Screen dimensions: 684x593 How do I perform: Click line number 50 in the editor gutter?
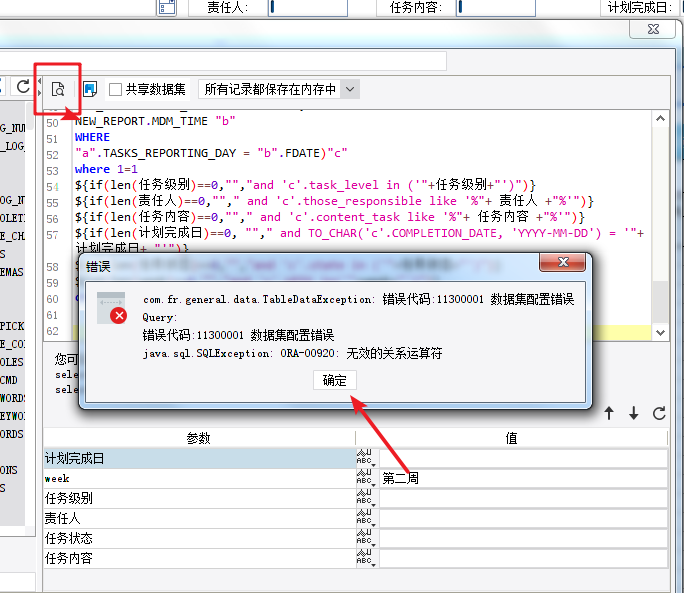[52, 123]
